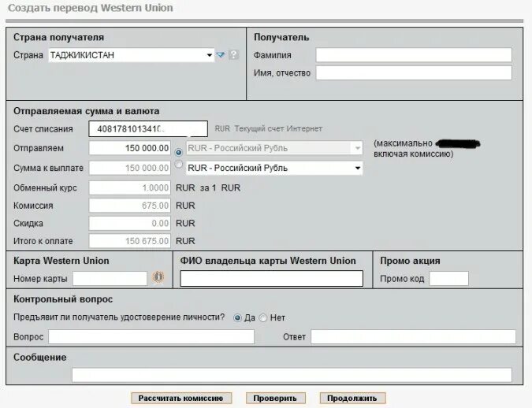532x408 pixels.
Task: Click the Итого к оплате field 150 675.00
Action: click(129, 241)
